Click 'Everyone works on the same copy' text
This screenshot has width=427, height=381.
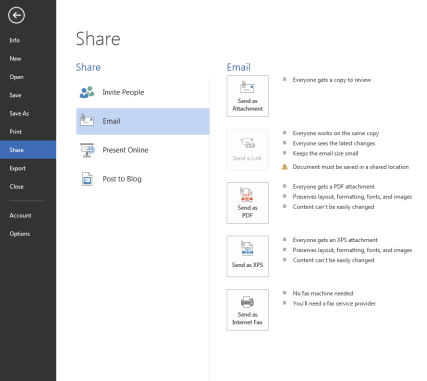coord(336,133)
